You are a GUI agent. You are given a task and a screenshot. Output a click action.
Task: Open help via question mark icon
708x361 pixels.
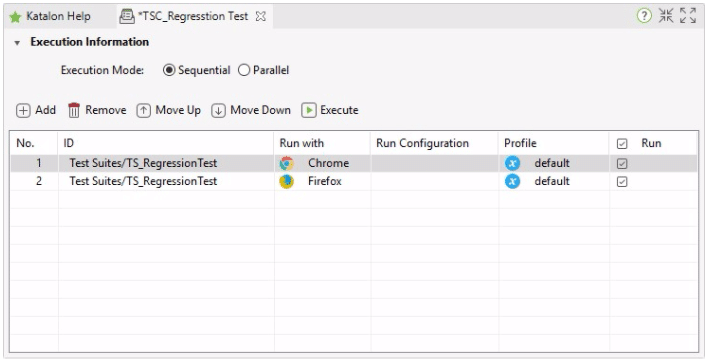(644, 16)
